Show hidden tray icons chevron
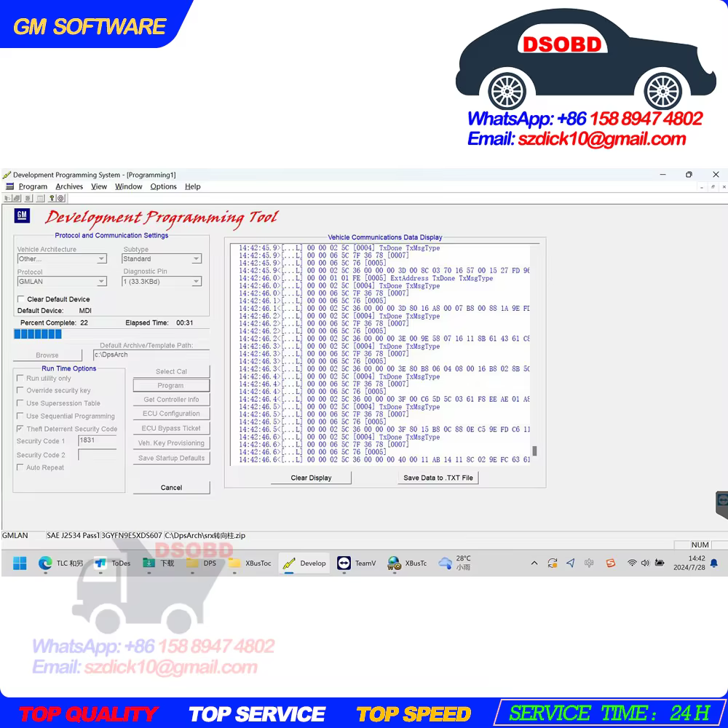Image resolution: width=728 pixels, height=728 pixels. (x=534, y=563)
